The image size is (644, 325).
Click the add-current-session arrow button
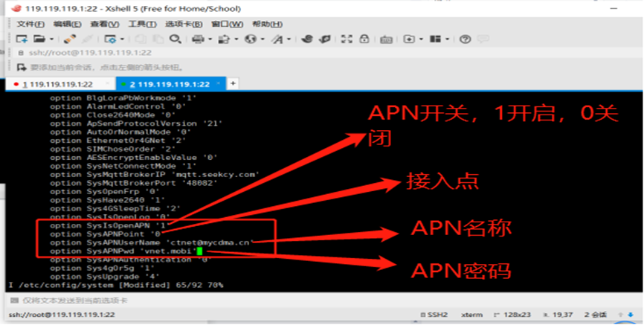(x=22, y=68)
